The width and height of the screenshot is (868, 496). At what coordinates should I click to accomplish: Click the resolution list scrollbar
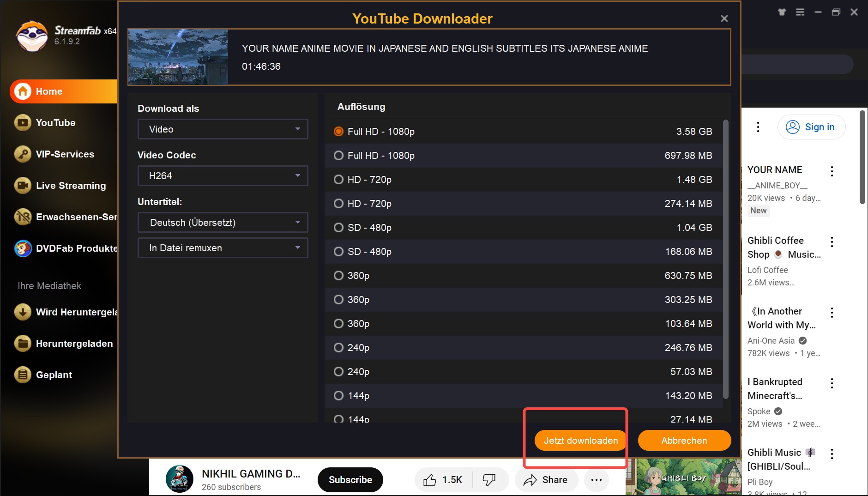pyautogui.click(x=725, y=259)
